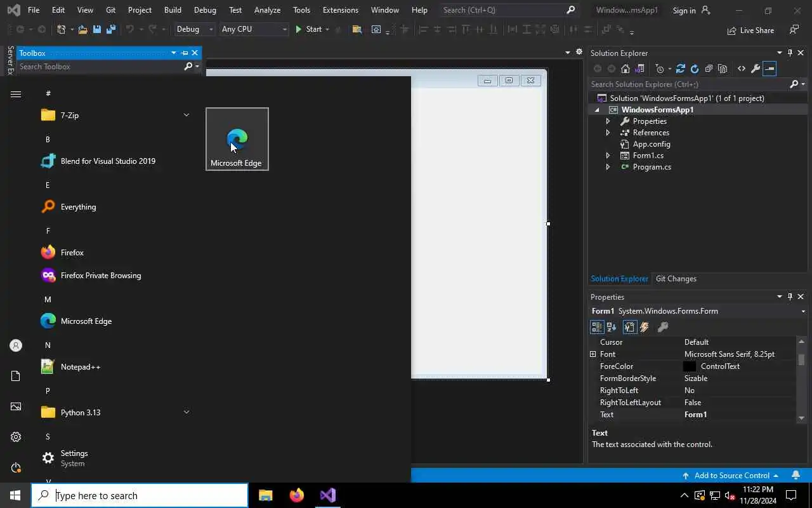
Task: Click the Properties grid scrollbar thumb
Action: [x=801, y=359]
